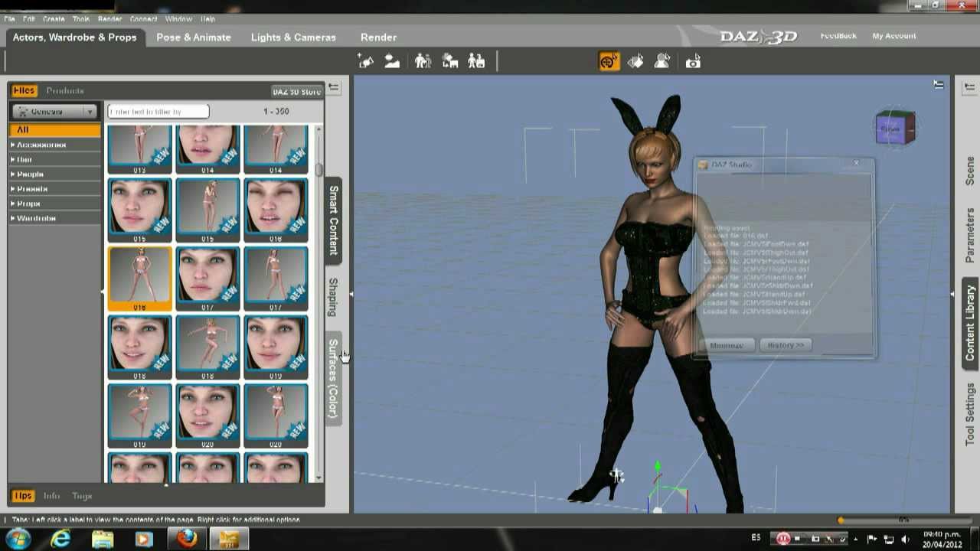This screenshot has height=551, width=980.
Task: Select pose thumbnail labeled 016
Action: 139,278
